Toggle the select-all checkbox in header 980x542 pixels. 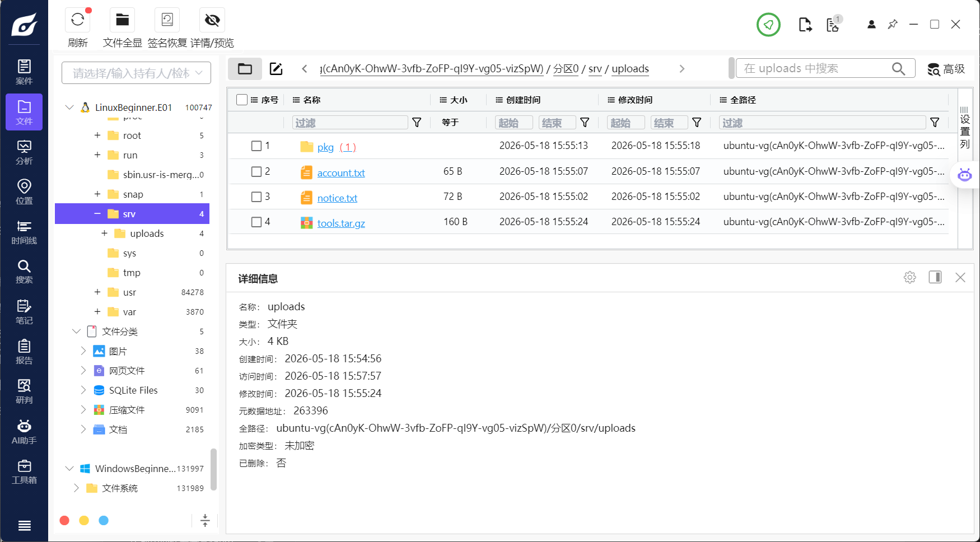(x=242, y=100)
